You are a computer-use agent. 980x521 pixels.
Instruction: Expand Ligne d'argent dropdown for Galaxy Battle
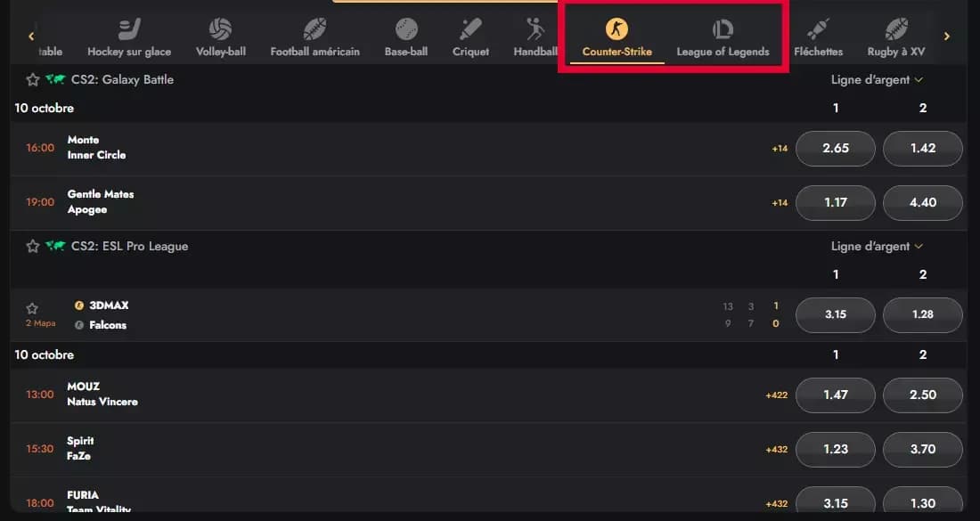pyautogui.click(x=877, y=80)
